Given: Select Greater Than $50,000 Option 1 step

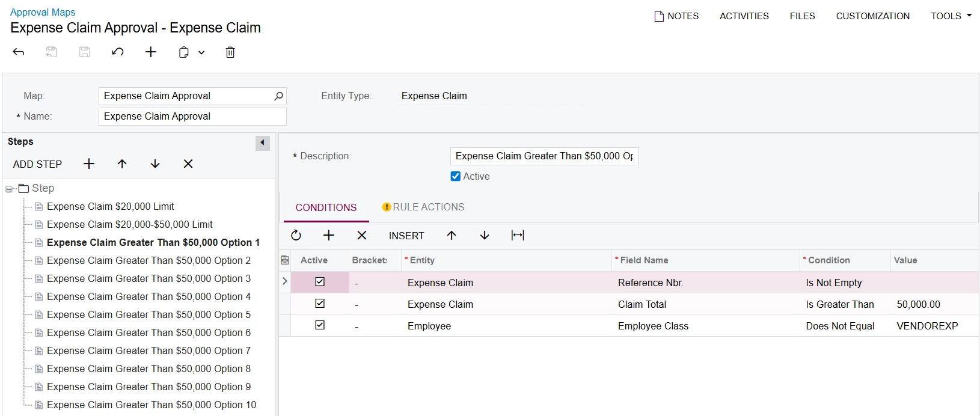Looking at the screenshot, I should pyautogui.click(x=153, y=242).
